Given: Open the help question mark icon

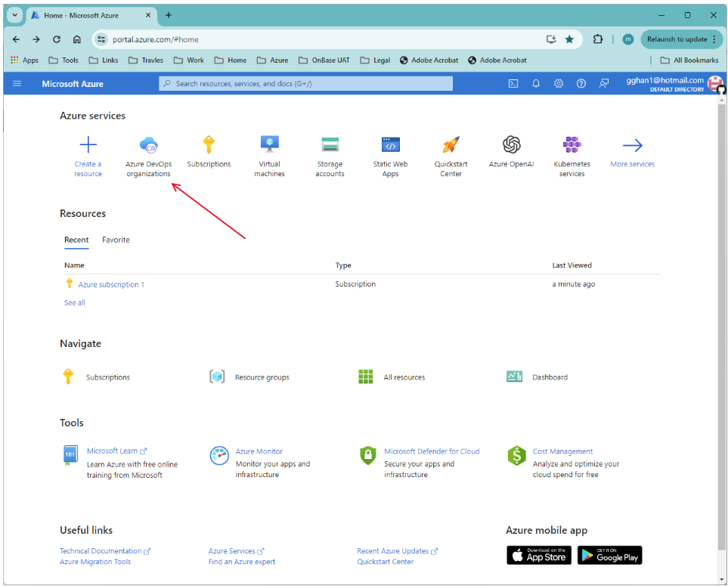Looking at the screenshot, I should 581,83.
